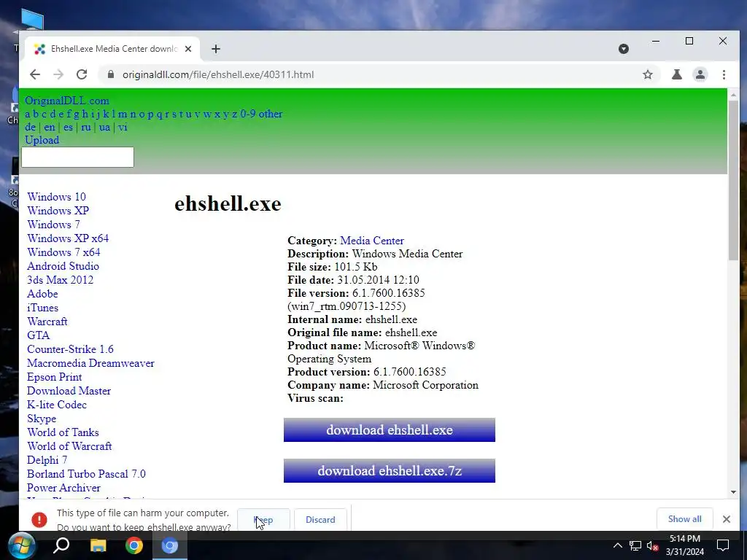Open taskbar search magnifier
The image size is (747, 560).
(x=61, y=545)
